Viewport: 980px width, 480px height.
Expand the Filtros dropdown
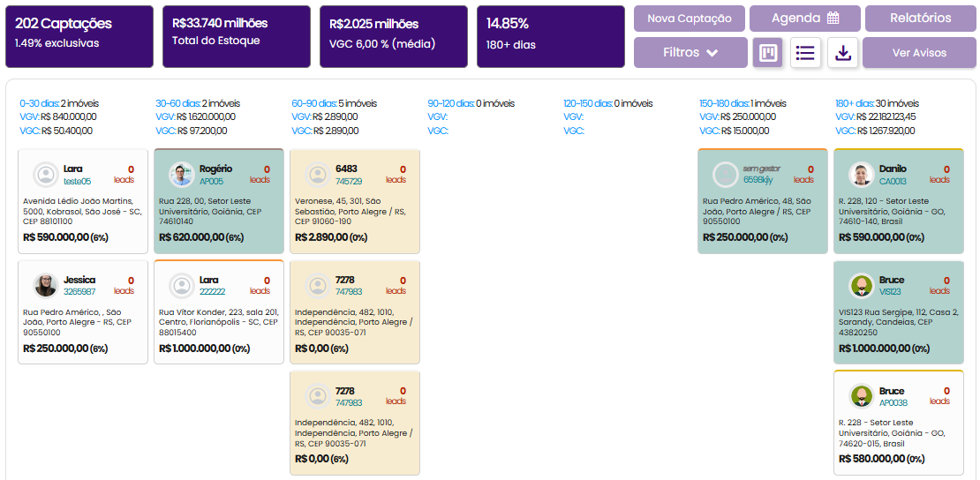point(690,53)
